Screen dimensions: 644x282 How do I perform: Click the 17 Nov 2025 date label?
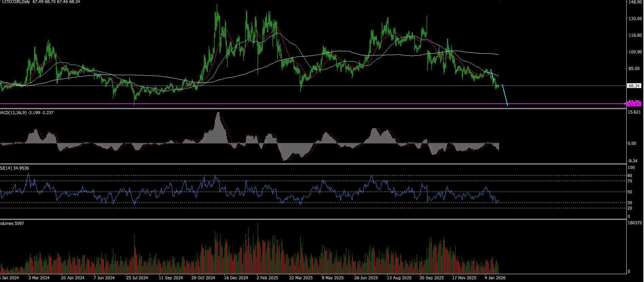[x=464, y=278]
